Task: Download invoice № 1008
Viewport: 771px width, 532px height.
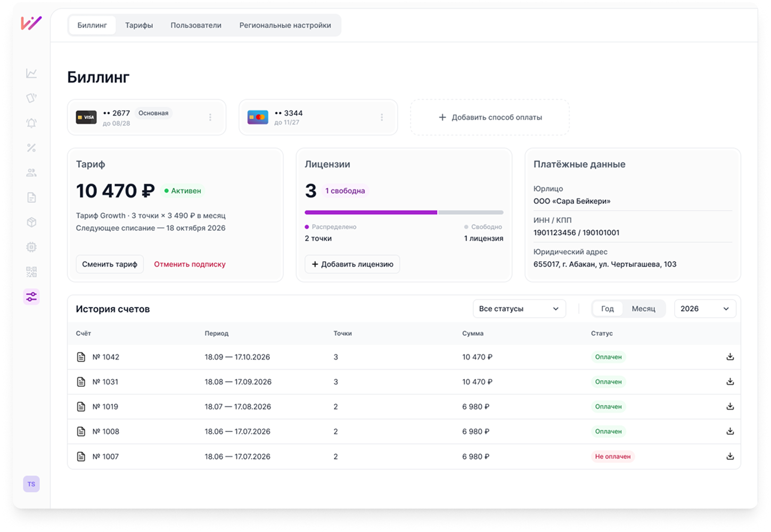Action: tap(730, 431)
